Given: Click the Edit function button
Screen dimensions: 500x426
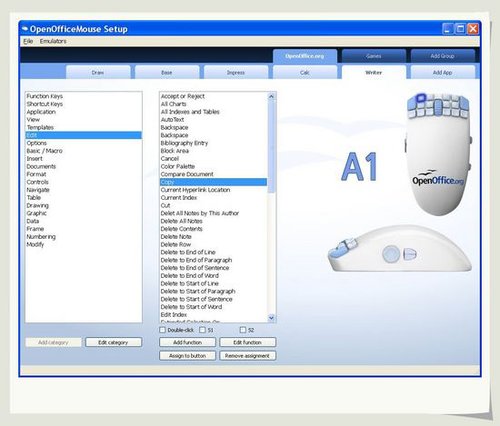Looking at the screenshot, I should tap(247, 342).
